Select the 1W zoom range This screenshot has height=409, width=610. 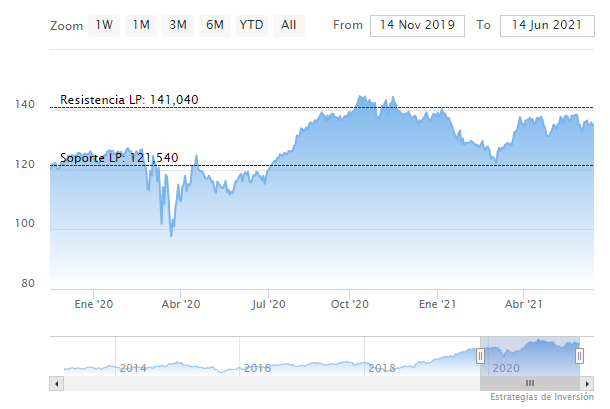coord(104,25)
